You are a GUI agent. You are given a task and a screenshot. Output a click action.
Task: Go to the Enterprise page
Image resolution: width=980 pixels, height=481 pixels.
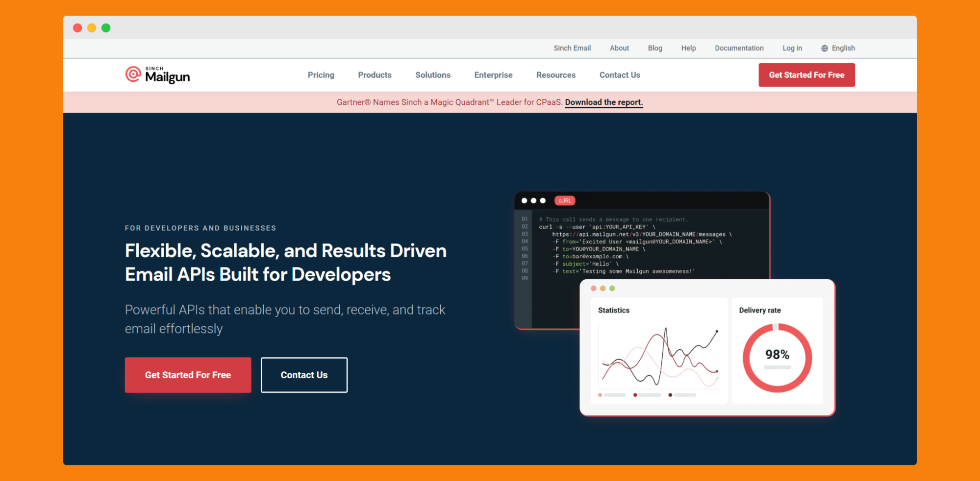(493, 75)
